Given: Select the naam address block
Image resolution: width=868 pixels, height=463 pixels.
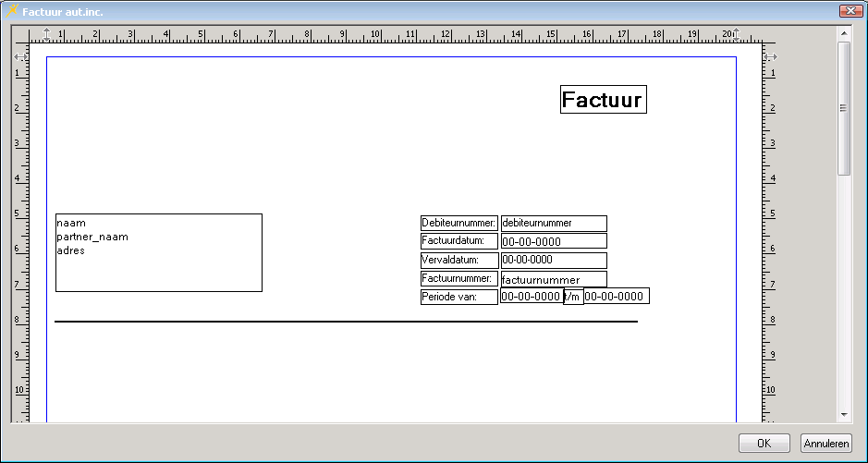Looking at the screenshot, I should tap(158, 252).
